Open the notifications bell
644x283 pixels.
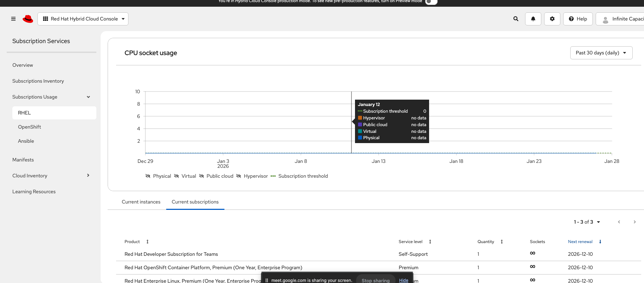(x=533, y=19)
